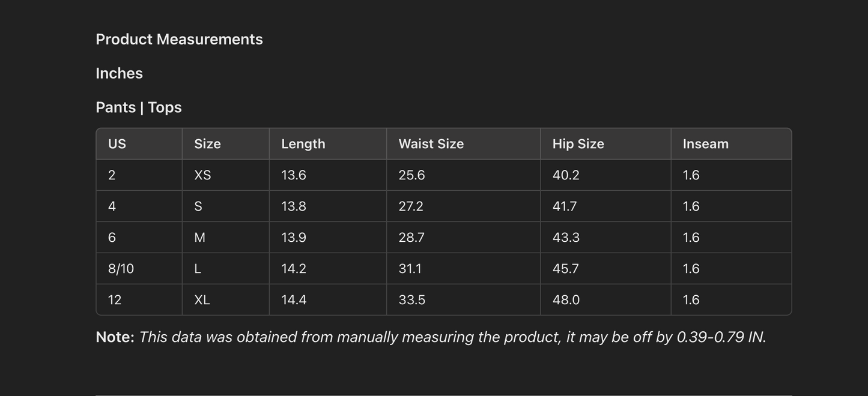Click the italic manual measuring disclaimer text
The height and width of the screenshot is (396, 868).
coord(452,337)
